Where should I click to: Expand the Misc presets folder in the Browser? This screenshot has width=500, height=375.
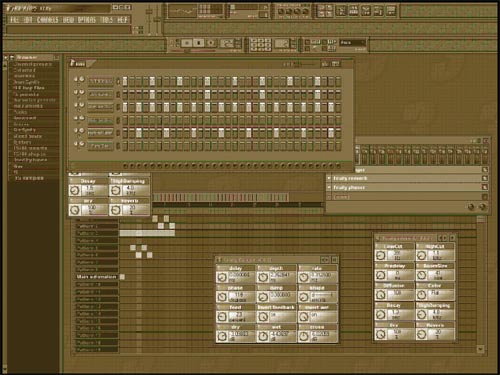point(28,106)
